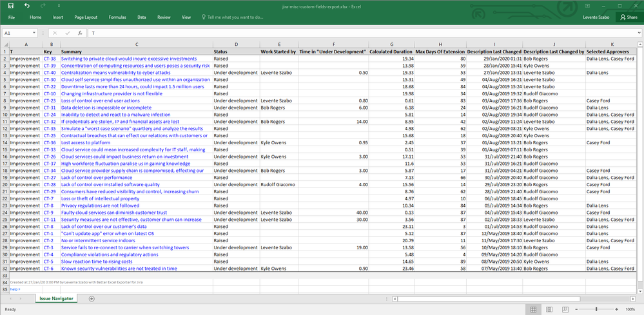Click the help link in cell A35
This screenshot has width=644, height=315.
(15, 289)
